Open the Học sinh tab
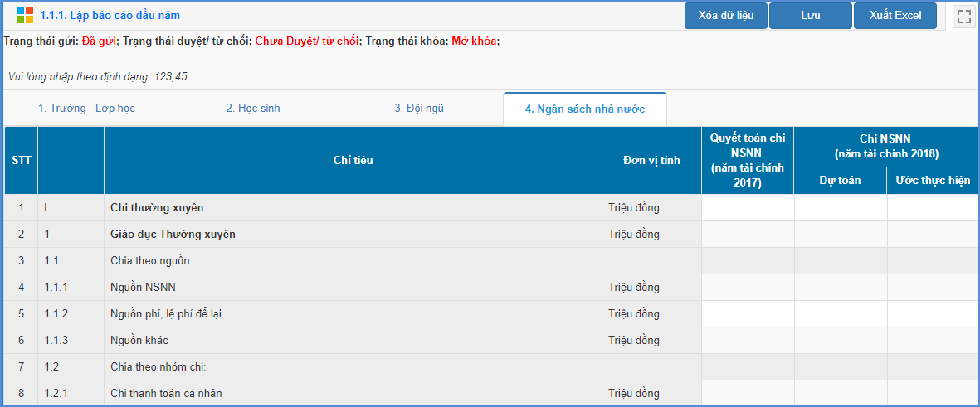This screenshot has width=980, height=407. [253, 109]
